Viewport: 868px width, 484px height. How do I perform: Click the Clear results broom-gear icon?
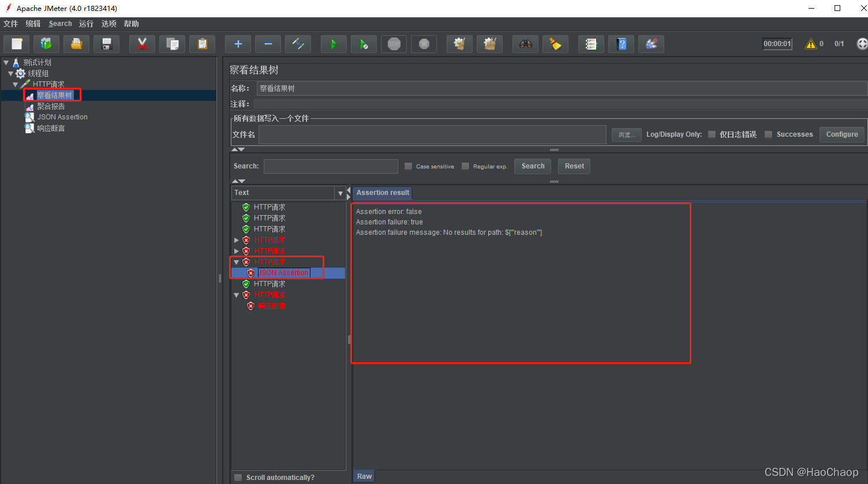[x=459, y=44]
